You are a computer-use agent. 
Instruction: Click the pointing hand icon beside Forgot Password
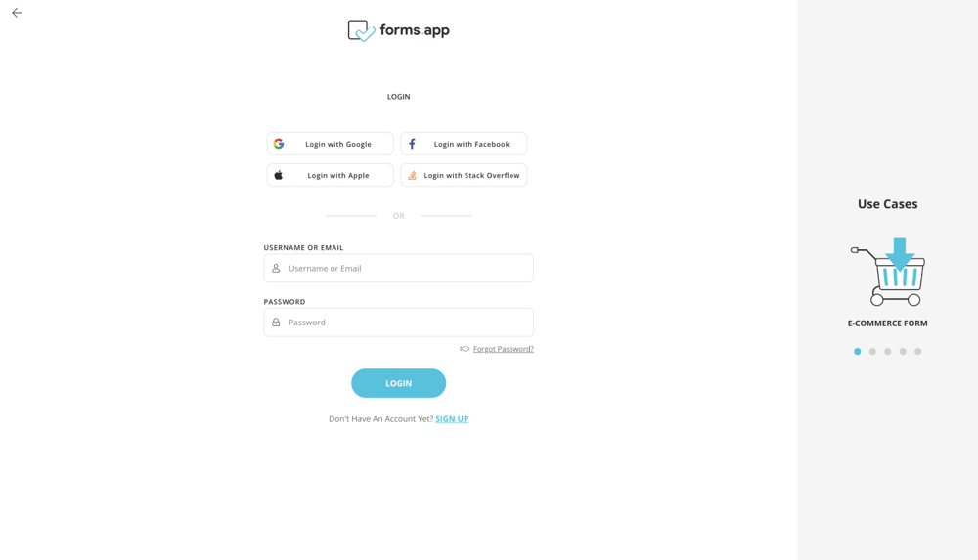(465, 349)
